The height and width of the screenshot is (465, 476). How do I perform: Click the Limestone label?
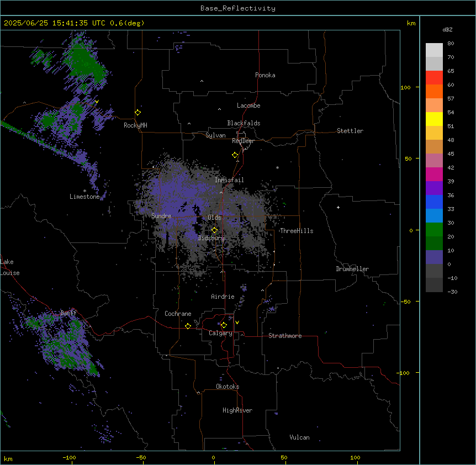[x=84, y=197]
